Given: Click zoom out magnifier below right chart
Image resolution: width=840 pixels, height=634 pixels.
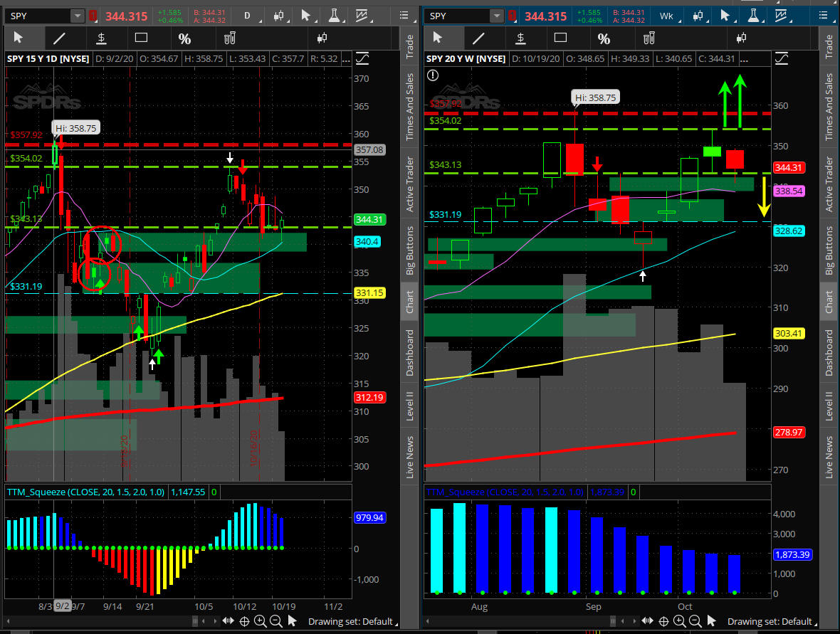Looking at the screenshot, I should (x=695, y=621).
